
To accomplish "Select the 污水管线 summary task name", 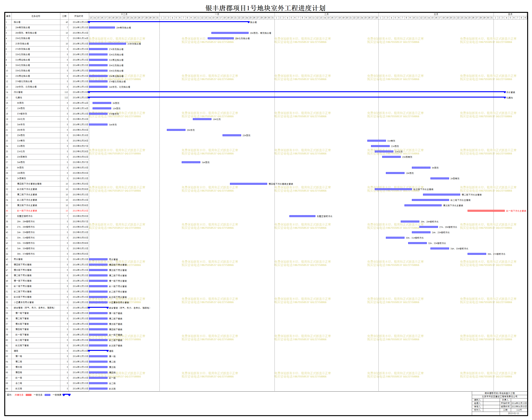I will (18, 92).
